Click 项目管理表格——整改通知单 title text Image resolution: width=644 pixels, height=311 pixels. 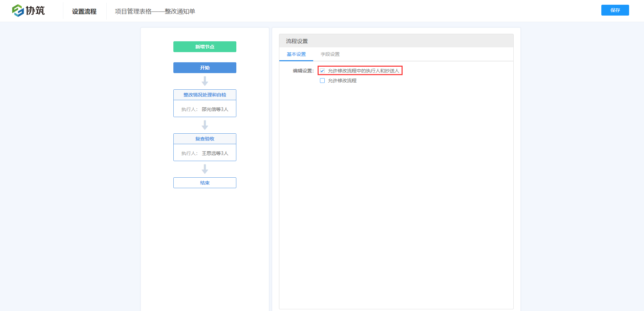click(x=155, y=12)
